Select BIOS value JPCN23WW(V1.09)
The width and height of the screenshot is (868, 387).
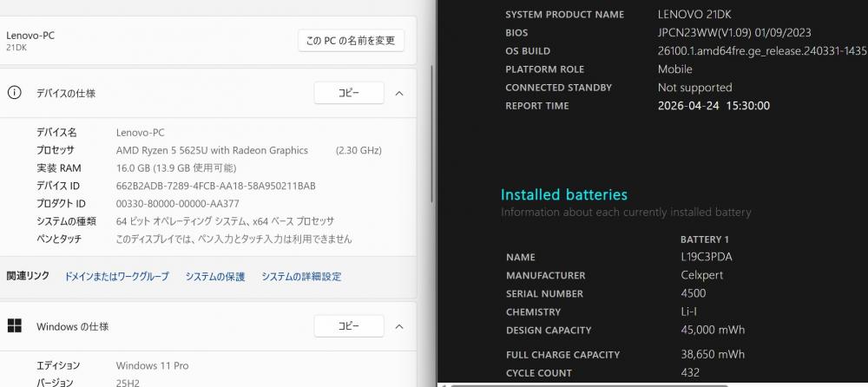point(734,33)
